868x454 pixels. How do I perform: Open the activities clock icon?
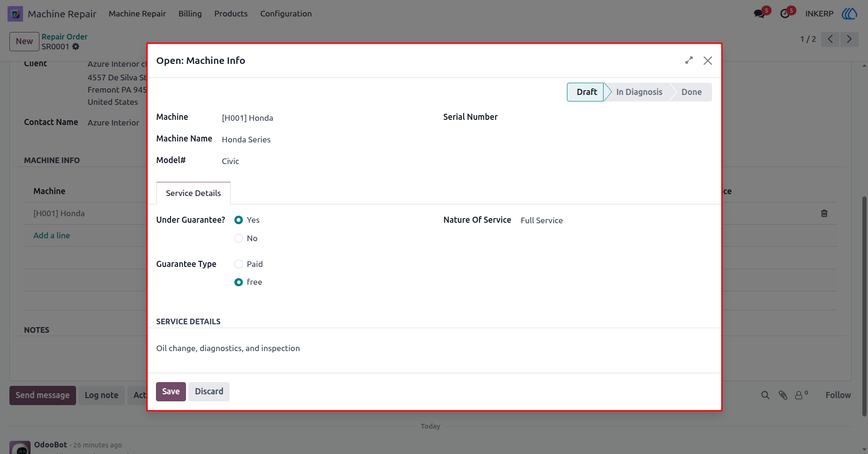(x=784, y=14)
